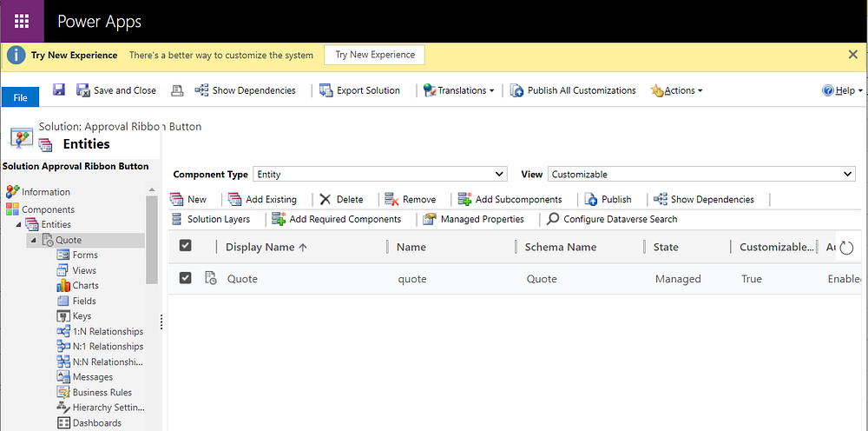Click Delete in the entity toolbar
Viewport: 868px width, 431px height.
(341, 199)
